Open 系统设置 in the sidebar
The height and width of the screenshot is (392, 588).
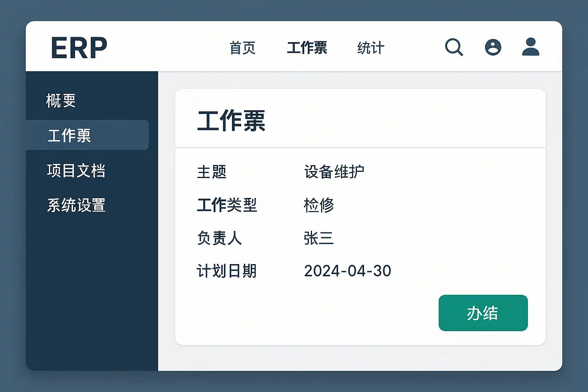click(76, 205)
